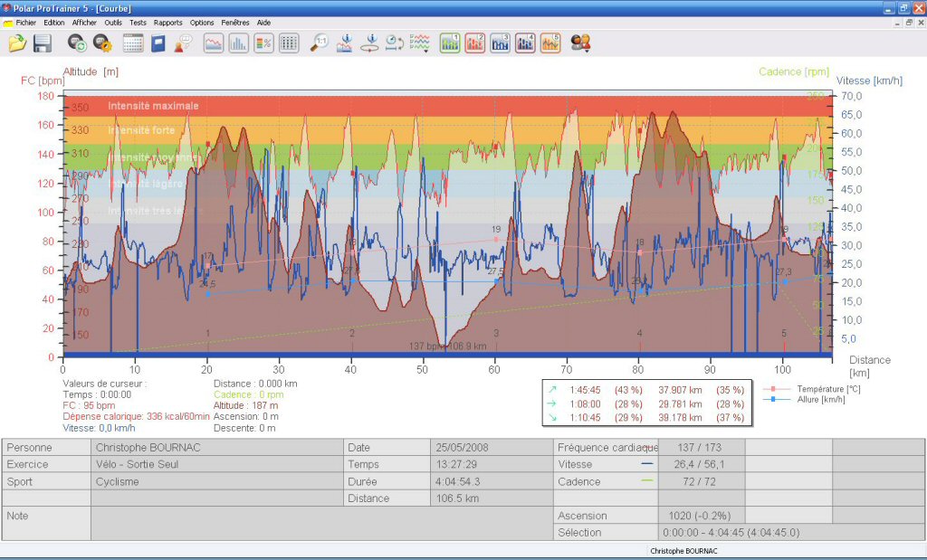Click lap 1 marker on the chart
Image resolution: width=927 pixels, height=560 pixels.
[207, 334]
